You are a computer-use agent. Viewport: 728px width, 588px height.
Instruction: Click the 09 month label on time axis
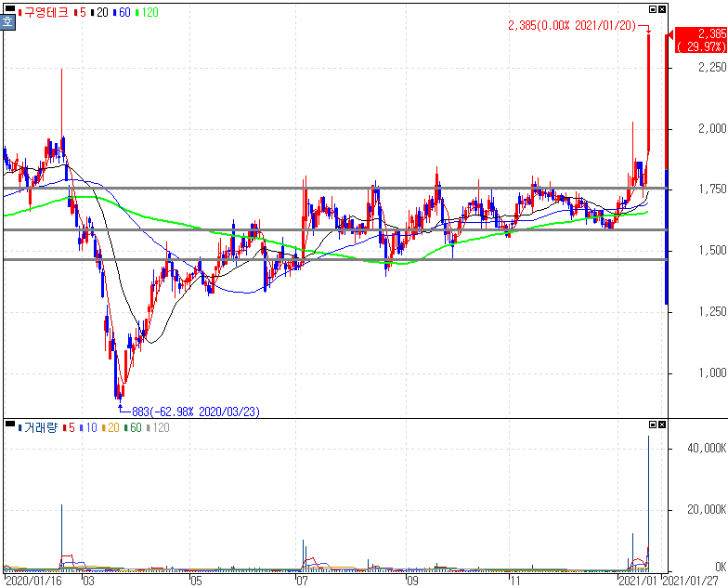pyautogui.click(x=412, y=581)
